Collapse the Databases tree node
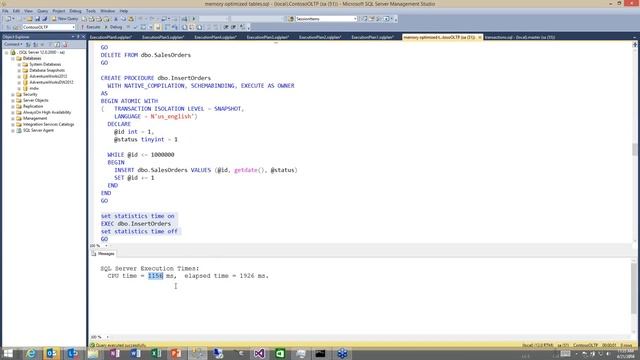640x360 pixels. tap(13, 58)
